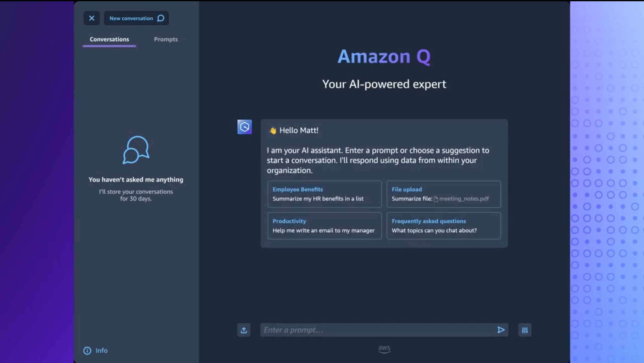Send the prompt with arrow icon
The image size is (644, 363).
pyautogui.click(x=501, y=330)
